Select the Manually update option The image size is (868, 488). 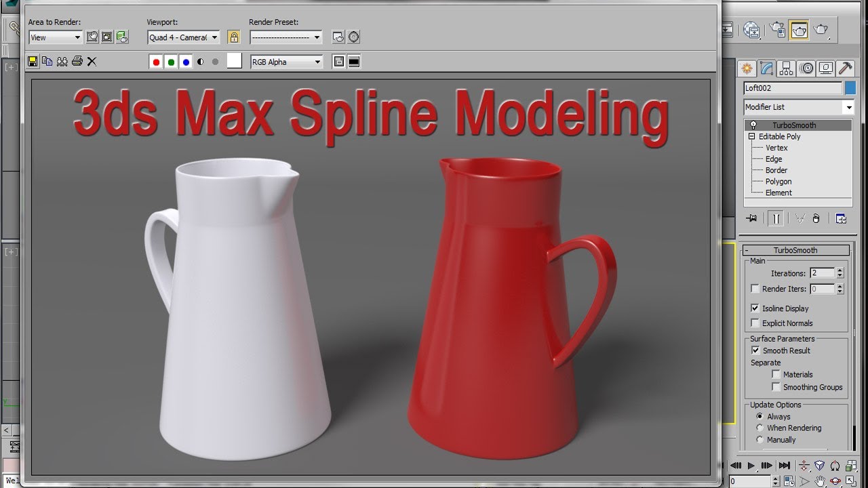pyautogui.click(x=759, y=439)
